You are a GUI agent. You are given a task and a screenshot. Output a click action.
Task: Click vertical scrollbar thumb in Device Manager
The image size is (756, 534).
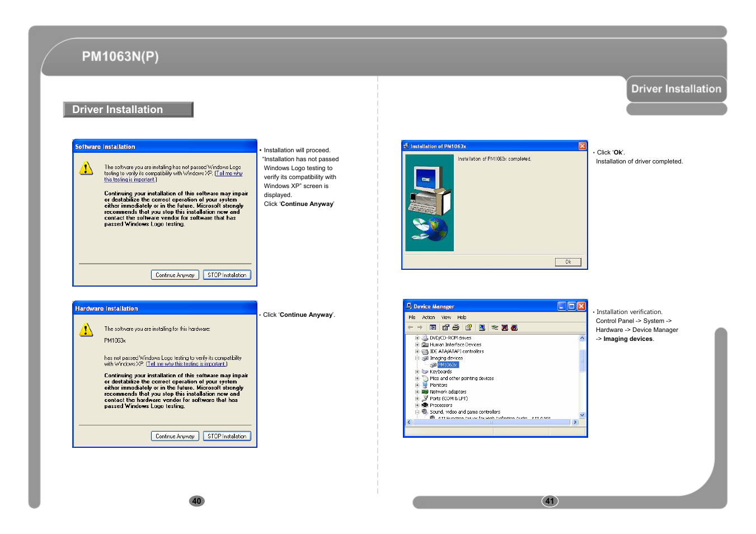pos(582,360)
